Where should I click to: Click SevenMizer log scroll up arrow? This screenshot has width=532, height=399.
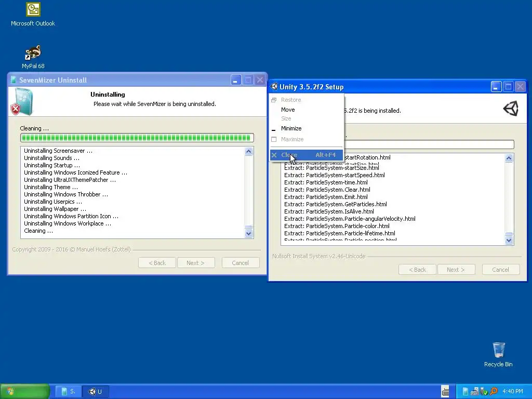tap(249, 151)
